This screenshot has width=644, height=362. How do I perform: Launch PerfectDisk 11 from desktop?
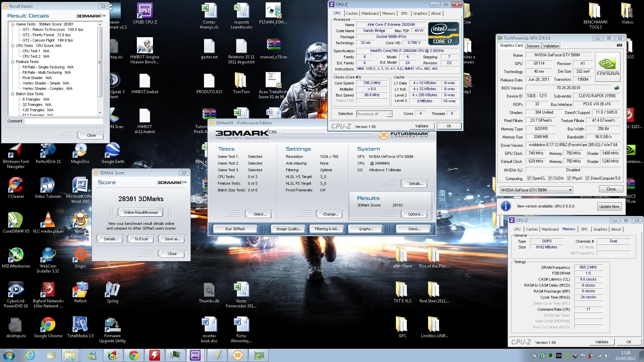click(48, 153)
